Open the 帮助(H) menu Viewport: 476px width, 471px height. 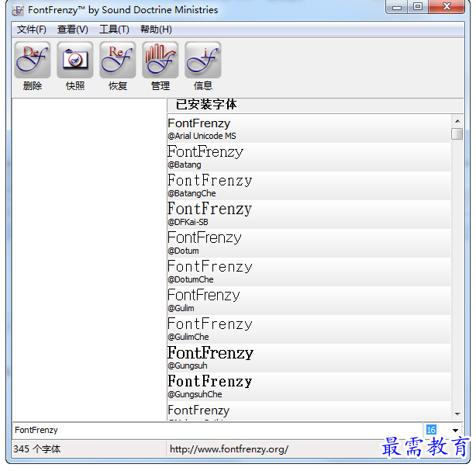click(156, 29)
